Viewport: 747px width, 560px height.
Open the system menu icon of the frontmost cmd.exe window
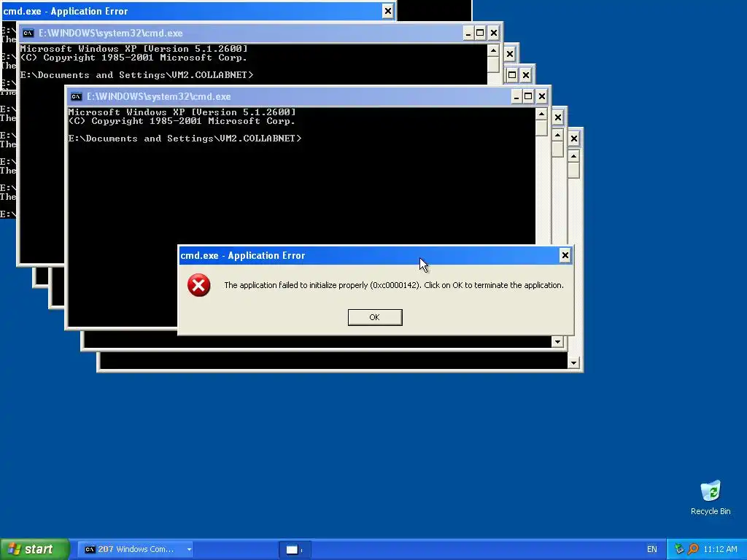tap(76, 97)
